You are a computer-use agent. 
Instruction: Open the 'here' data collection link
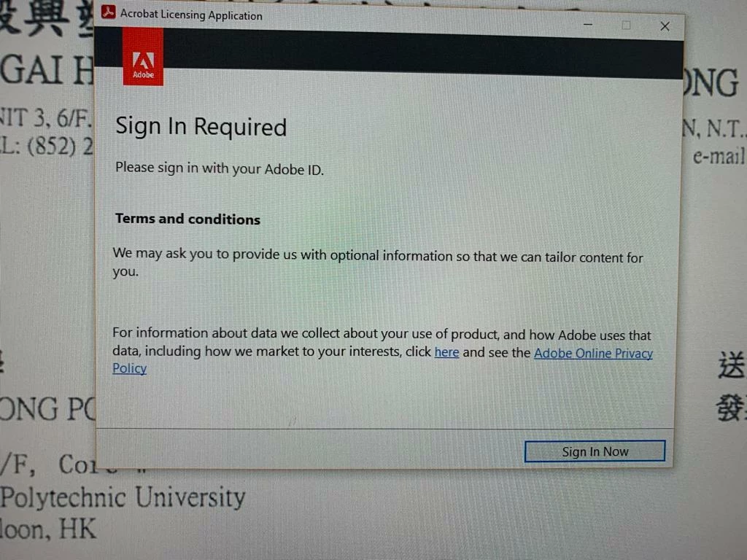[x=447, y=352]
